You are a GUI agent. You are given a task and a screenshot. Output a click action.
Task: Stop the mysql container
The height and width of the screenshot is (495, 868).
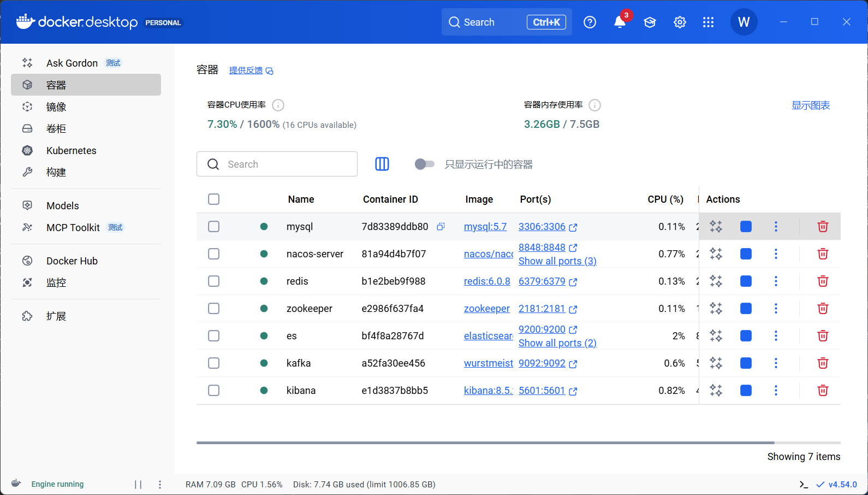746,227
